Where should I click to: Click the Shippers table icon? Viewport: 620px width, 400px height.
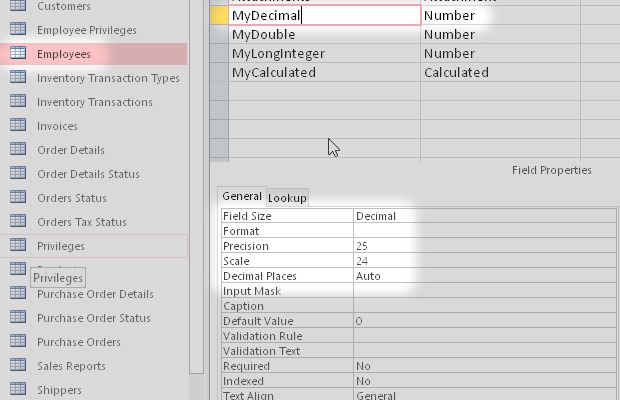tap(18, 390)
